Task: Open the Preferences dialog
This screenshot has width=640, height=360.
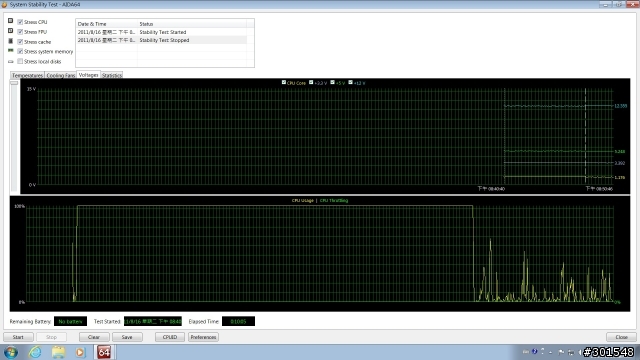Action: pyautogui.click(x=203, y=337)
